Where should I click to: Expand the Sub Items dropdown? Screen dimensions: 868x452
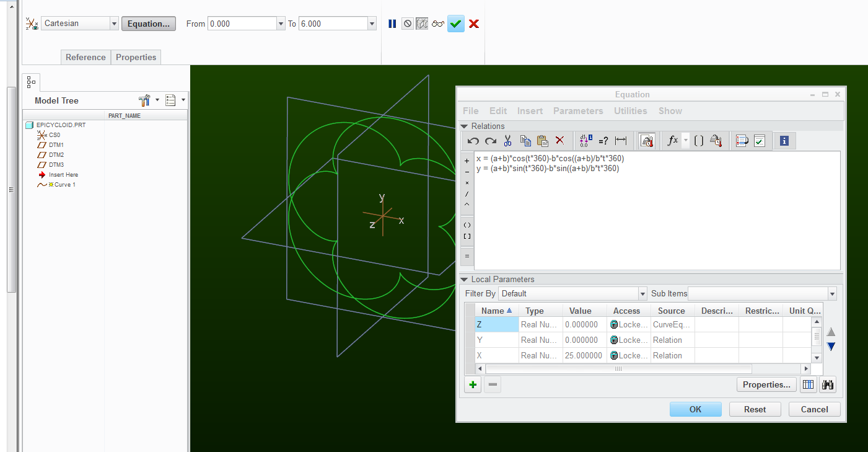[832, 293]
